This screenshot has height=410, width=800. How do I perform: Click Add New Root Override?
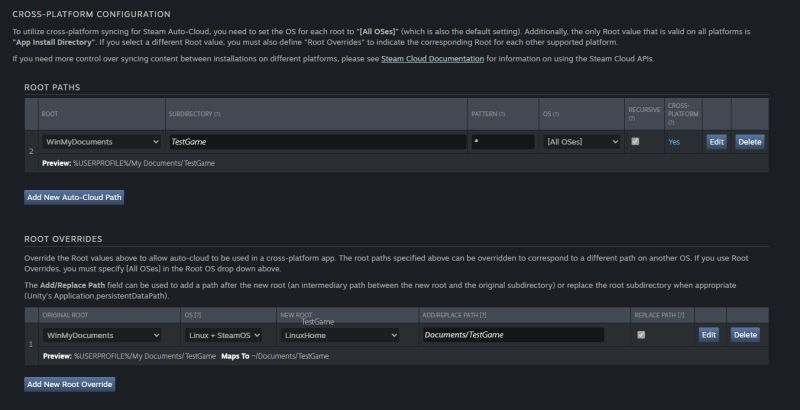tap(69, 384)
